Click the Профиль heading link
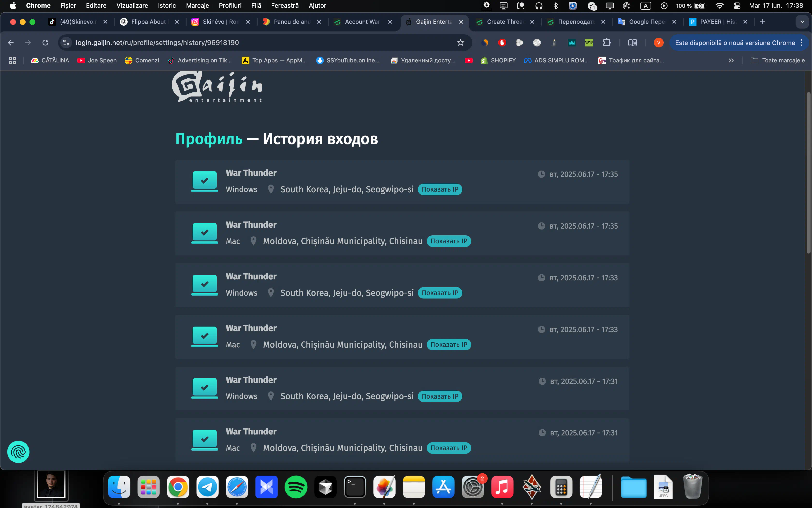The height and width of the screenshot is (508, 812). tap(209, 139)
